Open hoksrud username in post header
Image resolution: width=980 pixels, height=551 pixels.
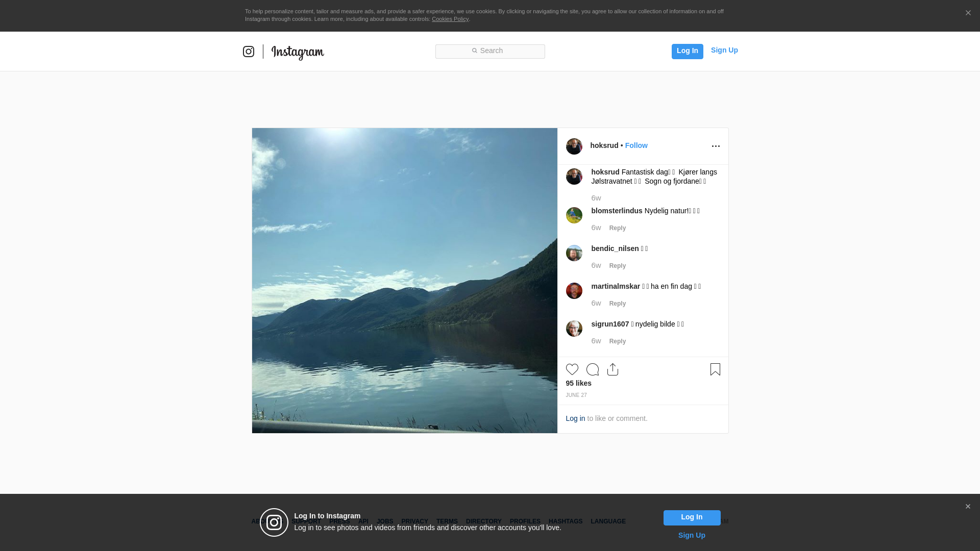click(604, 145)
